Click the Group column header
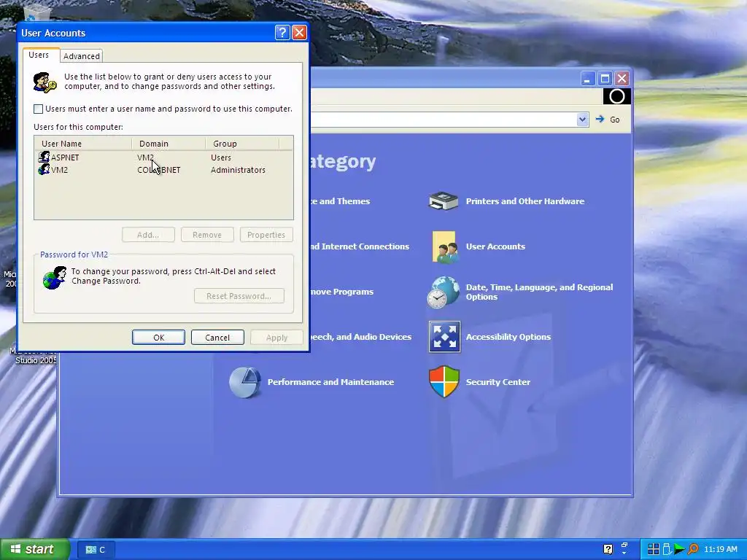The image size is (747, 560). [242, 144]
